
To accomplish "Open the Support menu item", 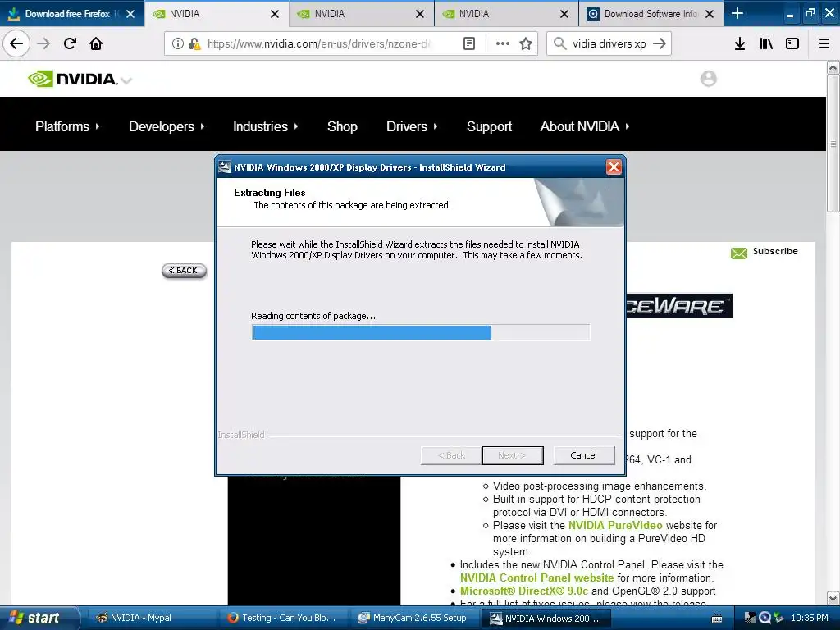I will point(489,126).
